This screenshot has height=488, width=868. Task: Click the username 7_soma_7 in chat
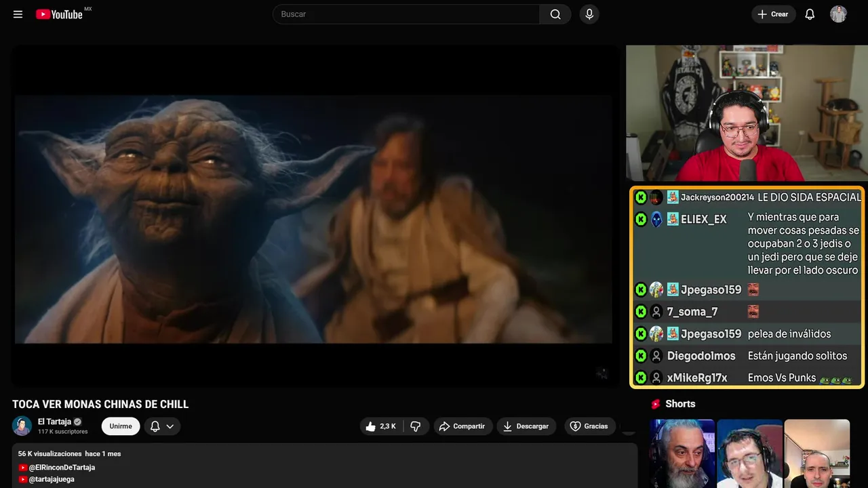click(x=692, y=312)
